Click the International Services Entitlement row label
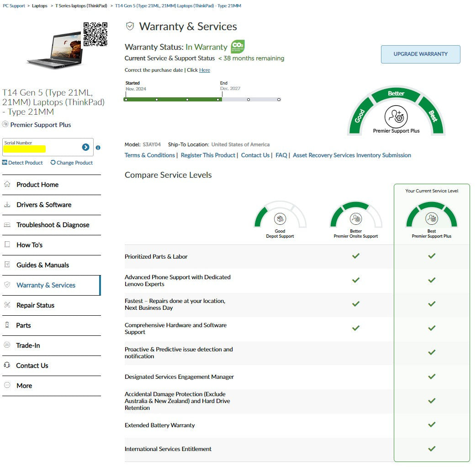476x467 pixels. [168, 449]
